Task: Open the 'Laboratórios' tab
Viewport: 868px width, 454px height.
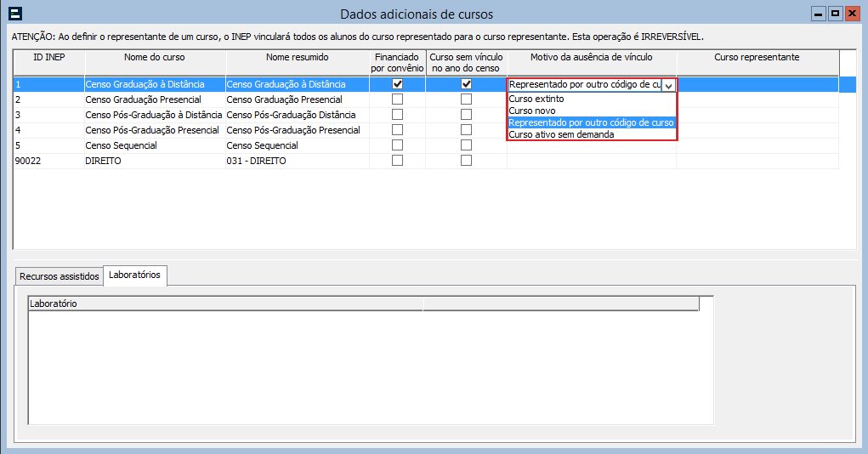Action: (134, 275)
